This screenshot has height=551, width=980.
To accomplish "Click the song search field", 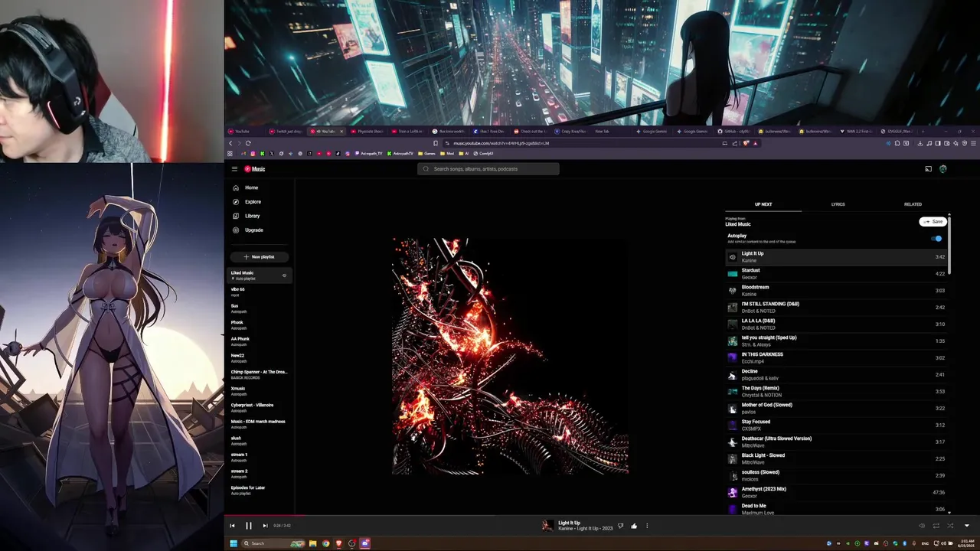I will click(488, 169).
